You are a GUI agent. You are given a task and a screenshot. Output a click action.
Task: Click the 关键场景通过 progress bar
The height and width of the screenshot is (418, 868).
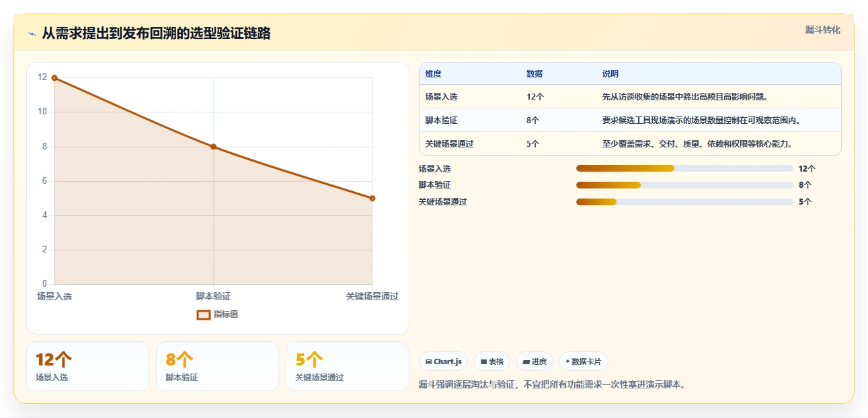tap(684, 201)
